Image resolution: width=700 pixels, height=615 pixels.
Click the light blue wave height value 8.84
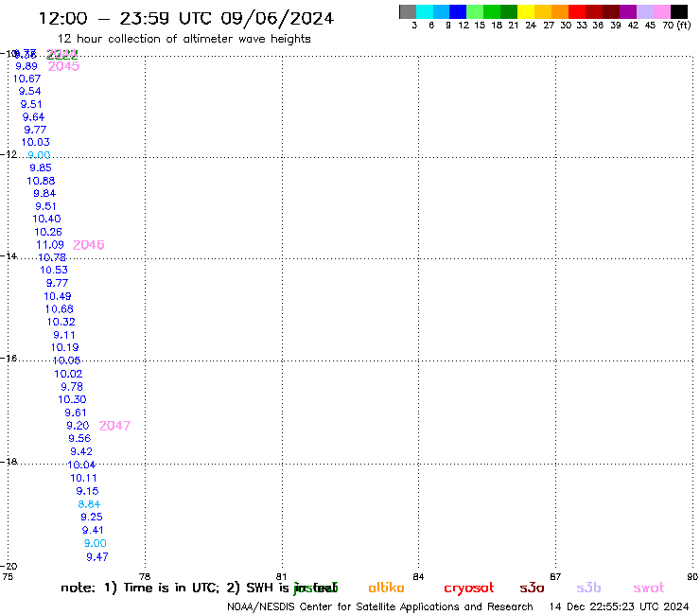[x=89, y=504]
